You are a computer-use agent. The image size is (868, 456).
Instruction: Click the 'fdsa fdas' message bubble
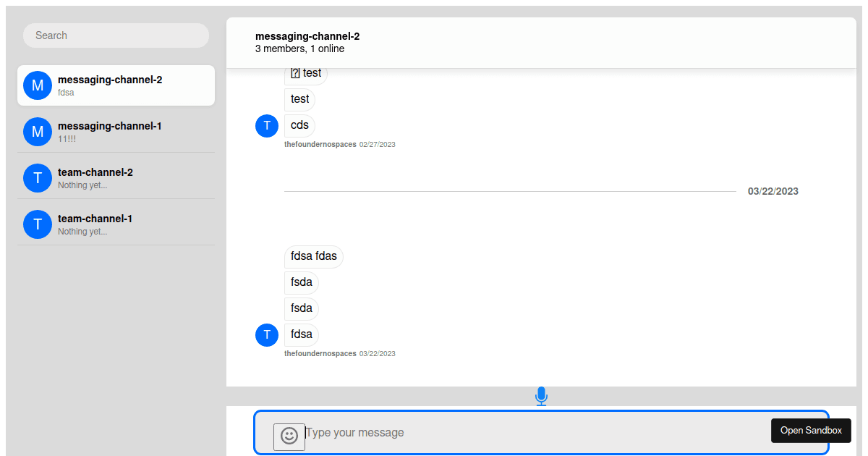pyautogui.click(x=313, y=256)
